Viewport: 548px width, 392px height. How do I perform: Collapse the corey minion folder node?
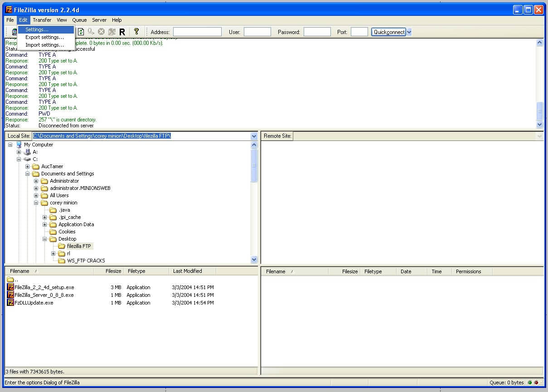36,203
